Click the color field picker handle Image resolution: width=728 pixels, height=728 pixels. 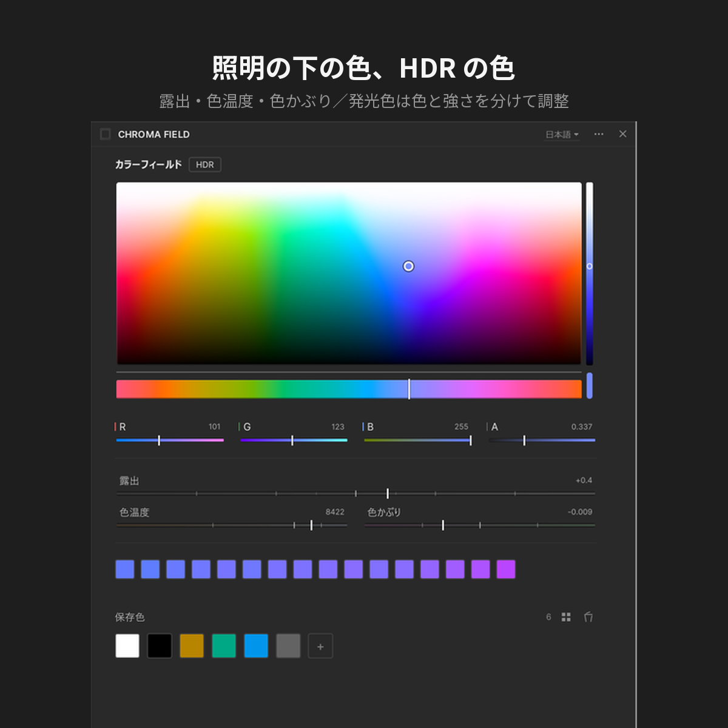coord(408,266)
